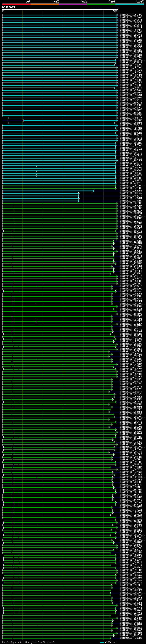
Task: Click the label UniRef100_Q2LA70
Action: pos(131,221)
